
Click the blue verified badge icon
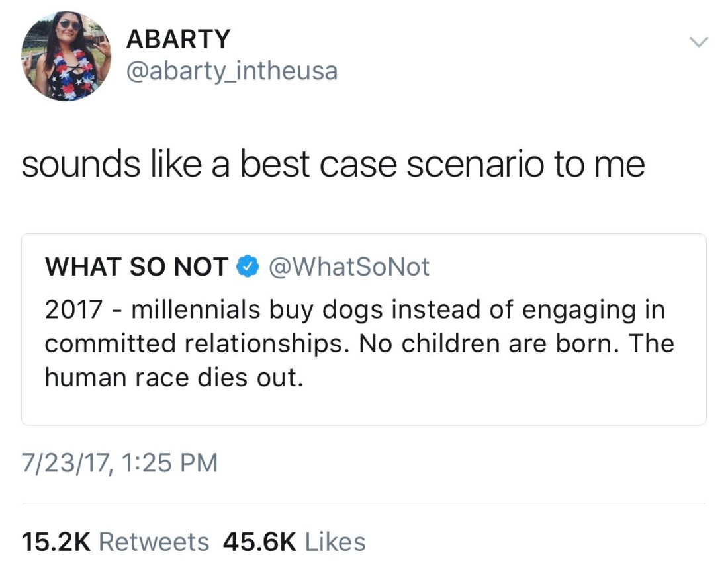247,267
